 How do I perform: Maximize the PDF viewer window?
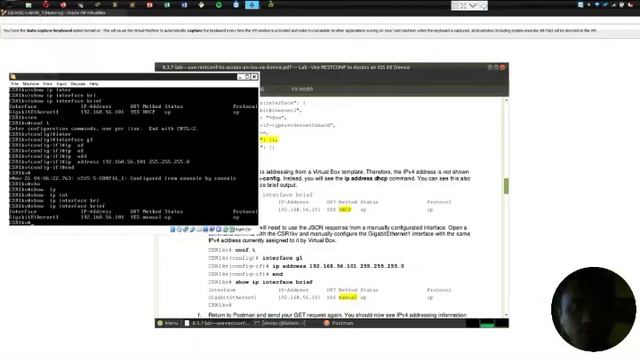[496, 67]
